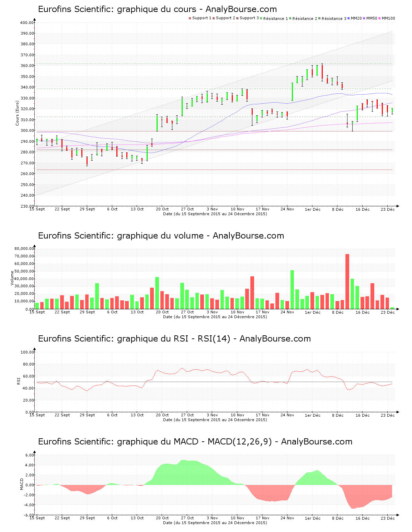The height and width of the screenshot is (532, 412).
Task: Click the 'graphique du volume' chart title
Action: (x=161, y=236)
